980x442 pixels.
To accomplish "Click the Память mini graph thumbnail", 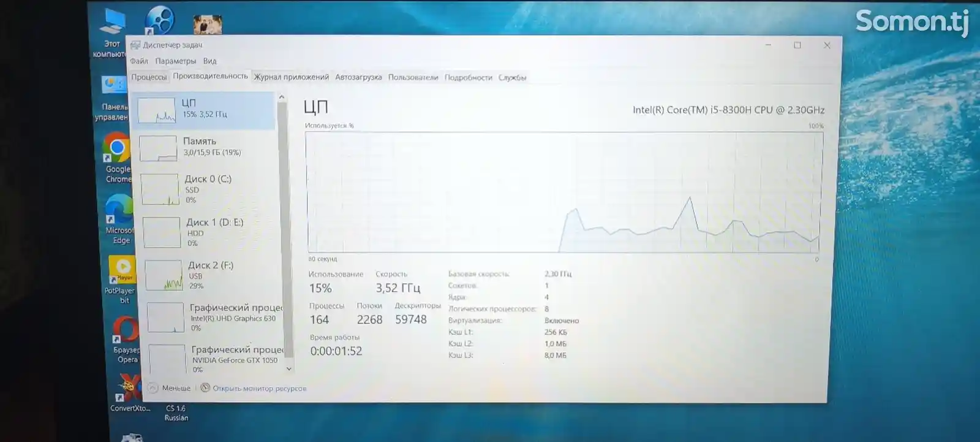I will point(158,149).
